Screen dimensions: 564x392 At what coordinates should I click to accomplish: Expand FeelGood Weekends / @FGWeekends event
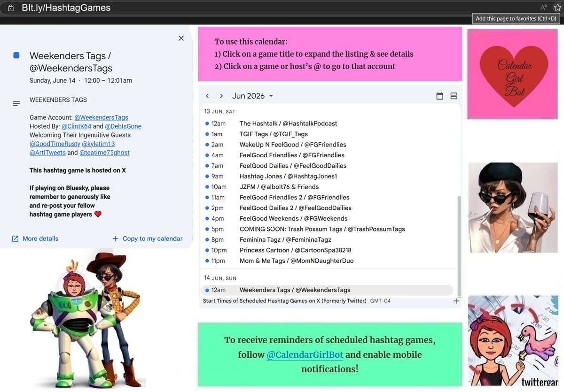tap(328, 219)
